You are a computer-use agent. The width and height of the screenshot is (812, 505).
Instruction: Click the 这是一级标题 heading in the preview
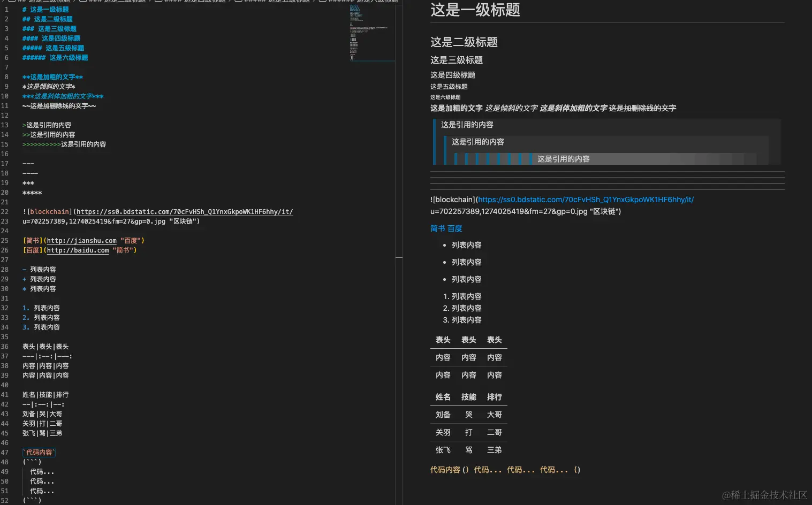pos(474,10)
